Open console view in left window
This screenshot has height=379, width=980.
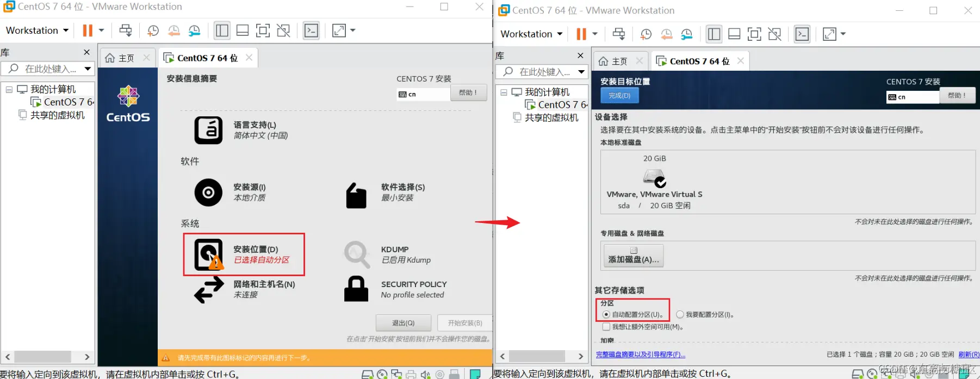pos(312,30)
